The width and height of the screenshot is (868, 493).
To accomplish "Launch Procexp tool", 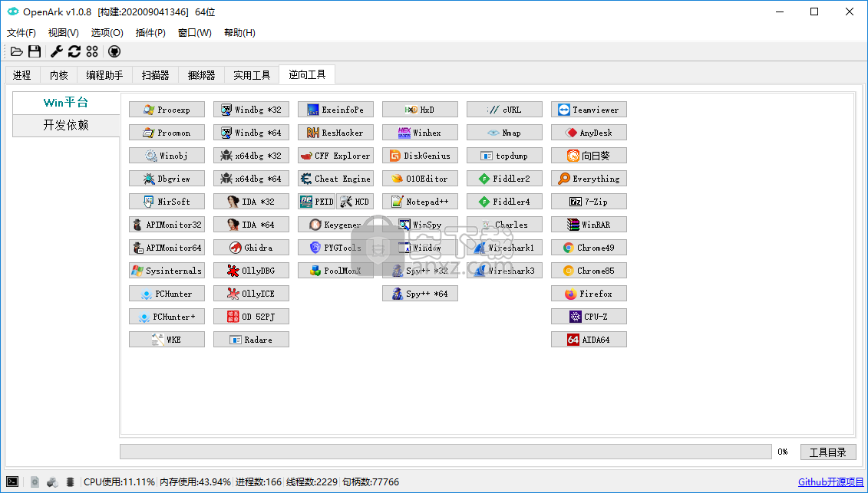I will point(167,110).
